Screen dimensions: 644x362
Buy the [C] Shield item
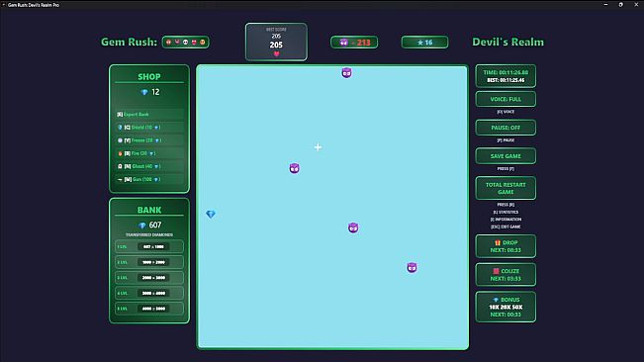point(149,128)
